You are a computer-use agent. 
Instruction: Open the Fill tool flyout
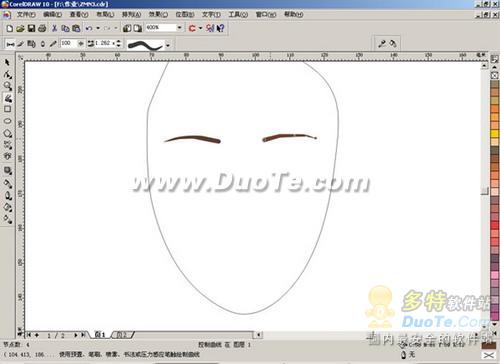[7, 207]
